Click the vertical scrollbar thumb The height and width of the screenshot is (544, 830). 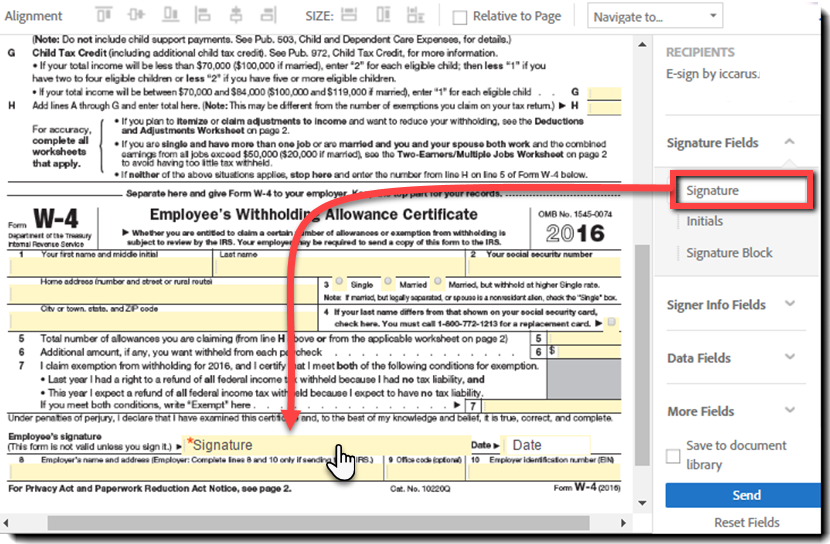[x=642, y=355]
